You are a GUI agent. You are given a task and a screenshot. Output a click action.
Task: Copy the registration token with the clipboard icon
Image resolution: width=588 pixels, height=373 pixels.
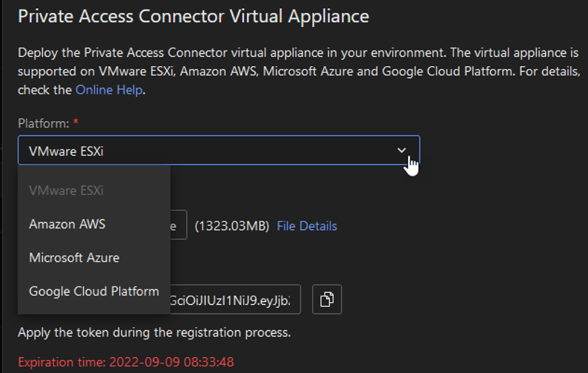(x=327, y=299)
